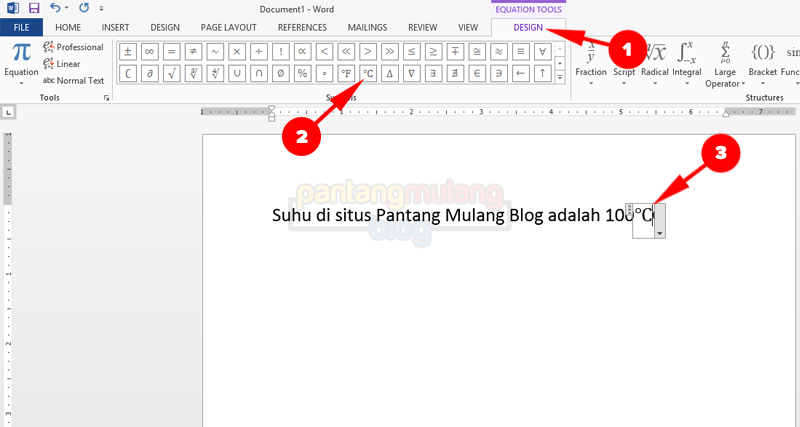Open the Bracket structures dropdown
The height and width of the screenshot is (427, 800).
[x=763, y=63]
